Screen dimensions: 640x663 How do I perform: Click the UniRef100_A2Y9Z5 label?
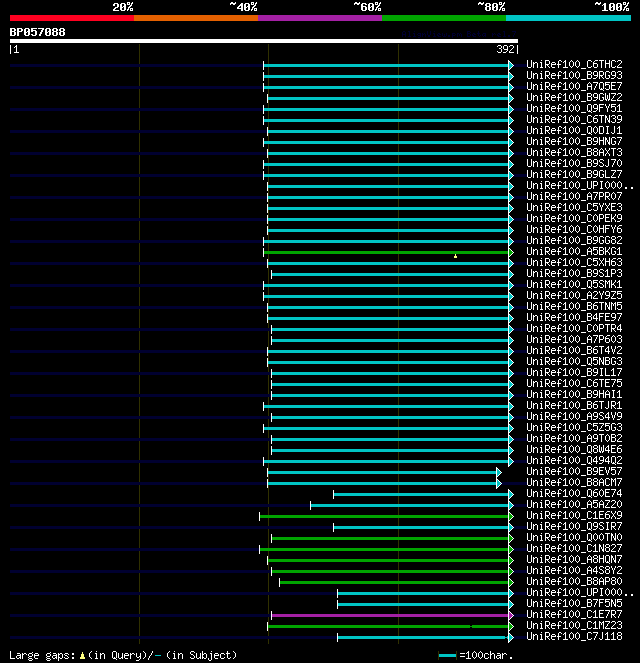point(574,295)
